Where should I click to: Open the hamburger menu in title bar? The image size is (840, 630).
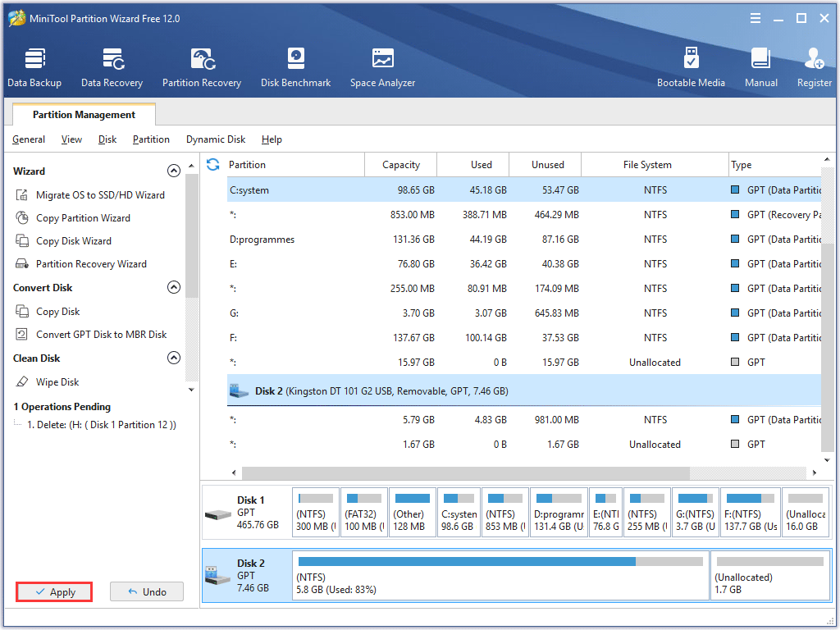(755, 17)
